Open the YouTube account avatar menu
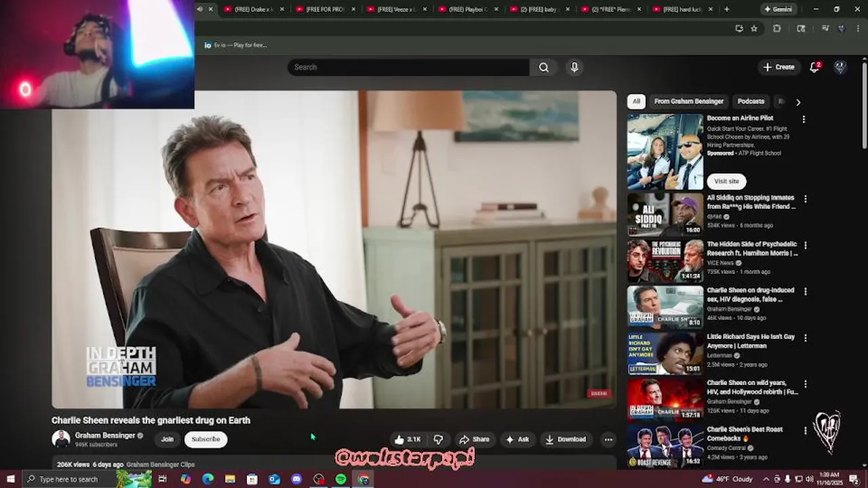Viewport: 868px width, 488px height. (x=840, y=67)
